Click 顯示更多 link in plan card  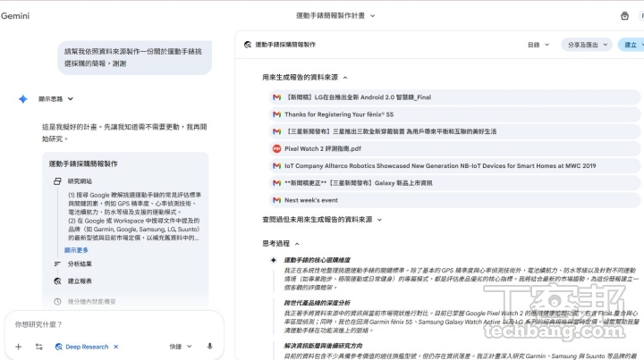76,250
